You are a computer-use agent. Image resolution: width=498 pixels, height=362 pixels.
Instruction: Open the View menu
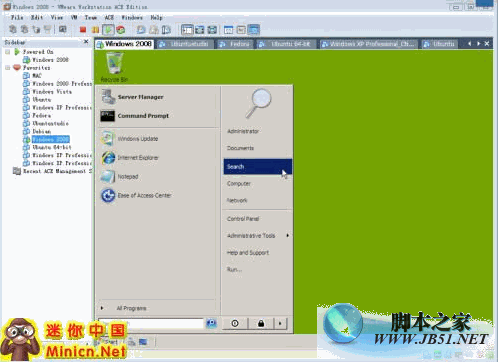pyautogui.click(x=57, y=17)
